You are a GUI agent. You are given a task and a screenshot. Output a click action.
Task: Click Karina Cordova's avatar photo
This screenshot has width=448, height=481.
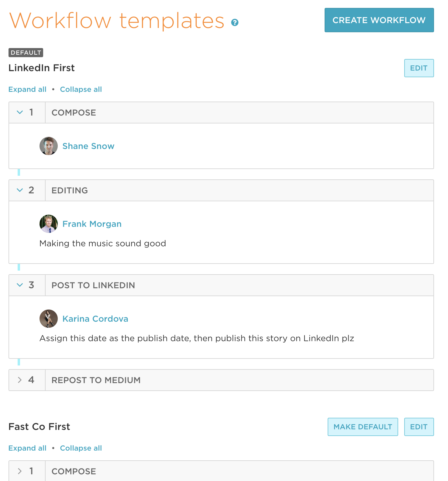coord(48,319)
